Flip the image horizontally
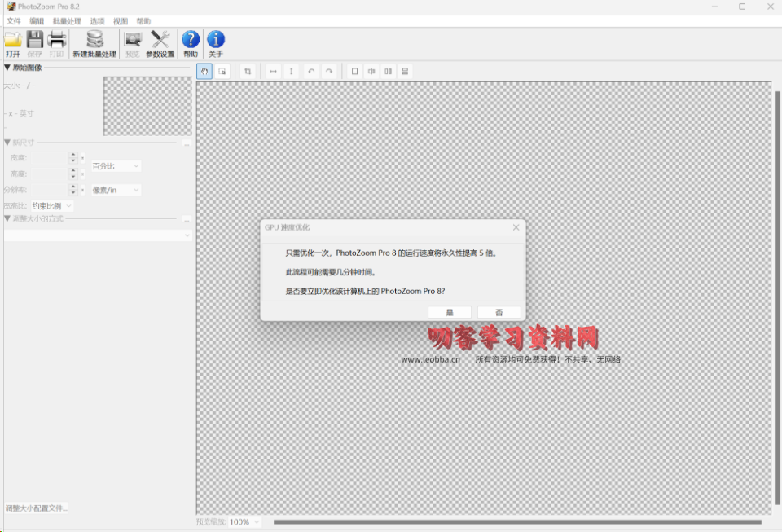The width and height of the screenshot is (782, 532). 274,72
